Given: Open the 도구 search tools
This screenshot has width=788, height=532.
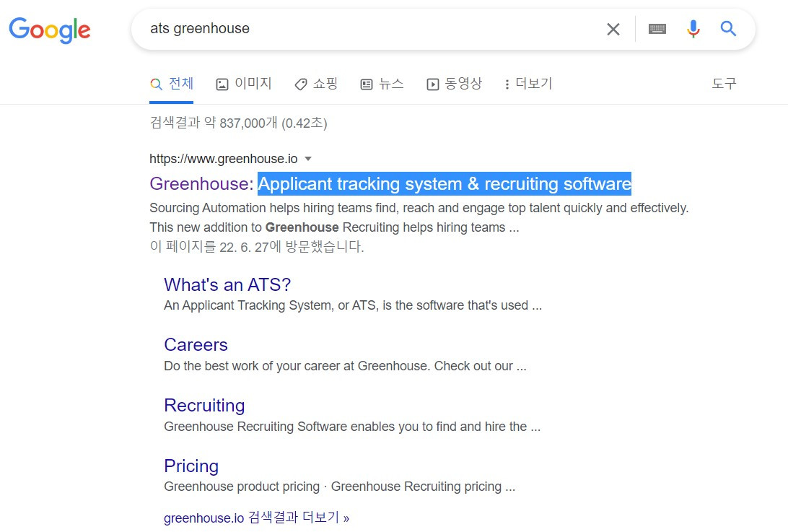Looking at the screenshot, I should pyautogui.click(x=724, y=84).
